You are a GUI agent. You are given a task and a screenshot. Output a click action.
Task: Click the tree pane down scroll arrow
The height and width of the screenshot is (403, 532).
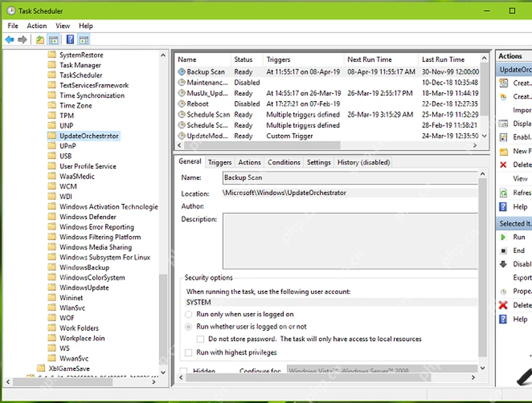click(x=163, y=372)
